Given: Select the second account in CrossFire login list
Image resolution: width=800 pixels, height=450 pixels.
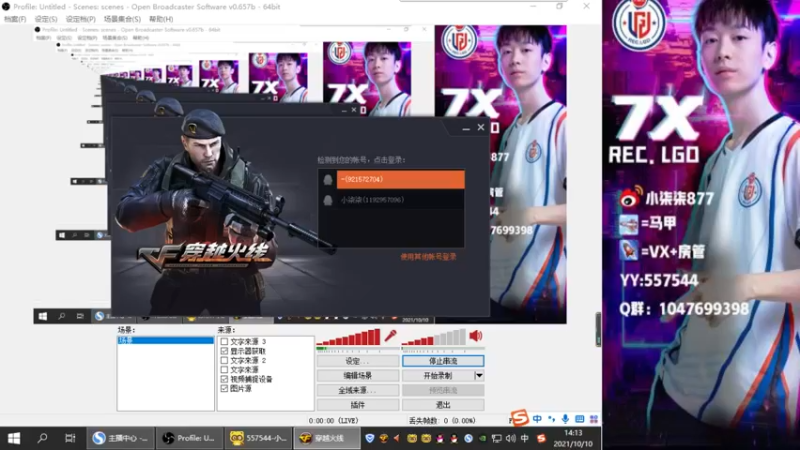Looking at the screenshot, I should click(401, 200).
